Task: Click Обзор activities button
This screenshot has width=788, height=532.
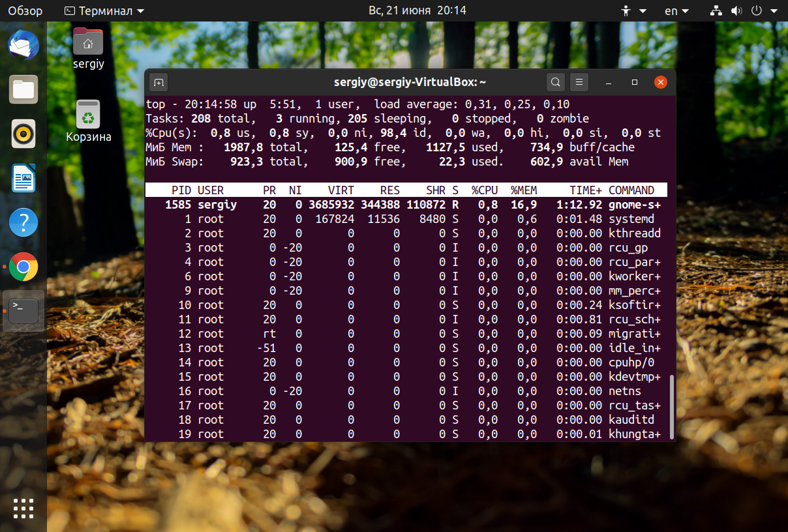Action: click(x=25, y=11)
